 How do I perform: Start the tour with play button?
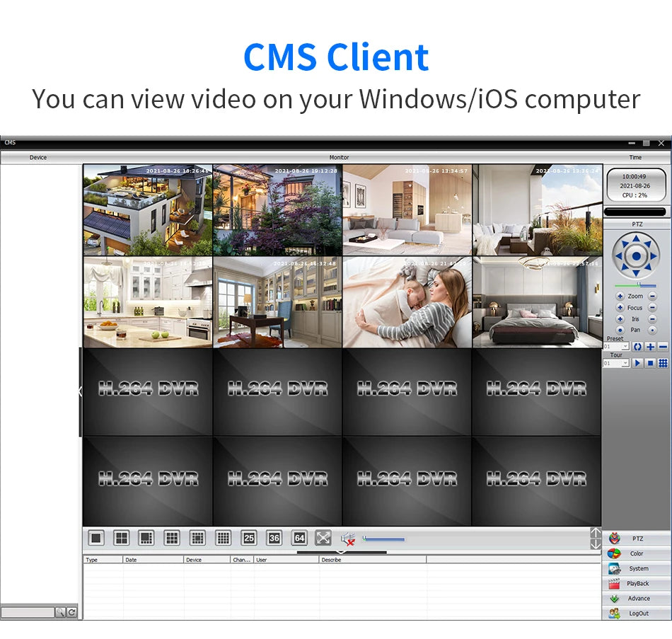(x=637, y=363)
